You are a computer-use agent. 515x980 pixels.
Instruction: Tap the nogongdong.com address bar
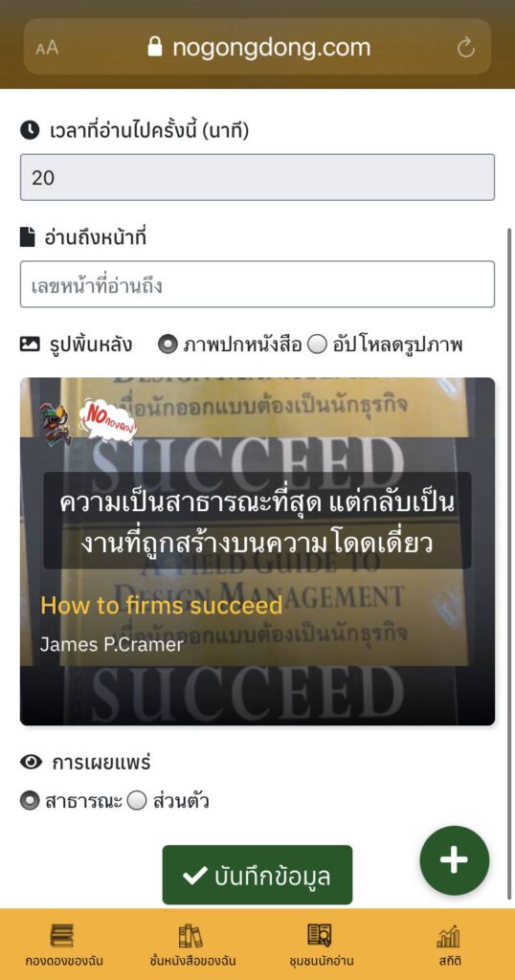(x=257, y=47)
